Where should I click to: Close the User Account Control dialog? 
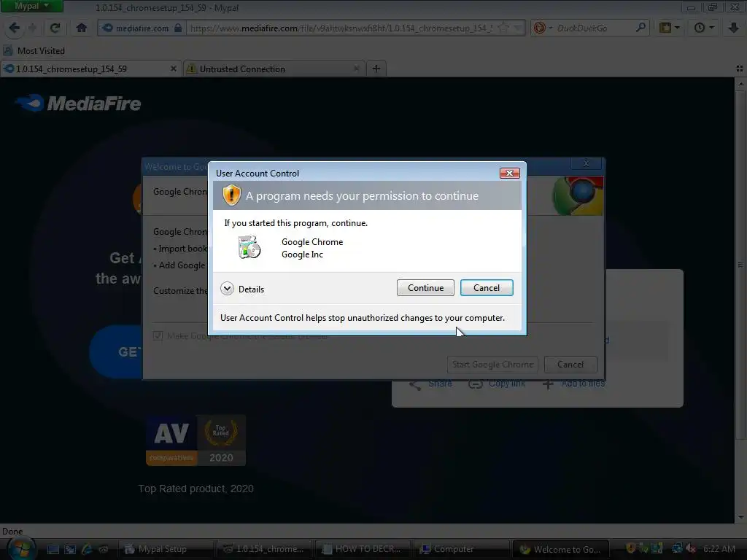click(509, 173)
